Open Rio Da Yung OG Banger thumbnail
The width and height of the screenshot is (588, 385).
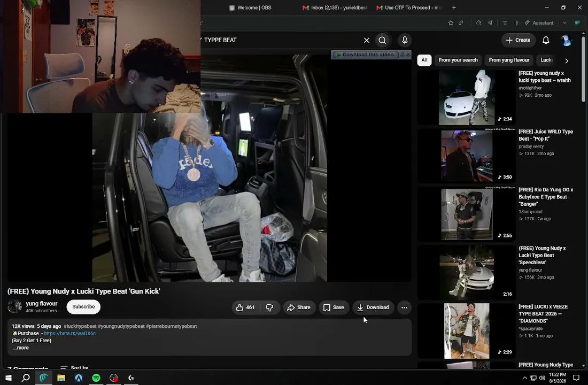pyautogui.click(x=467, y=214)
